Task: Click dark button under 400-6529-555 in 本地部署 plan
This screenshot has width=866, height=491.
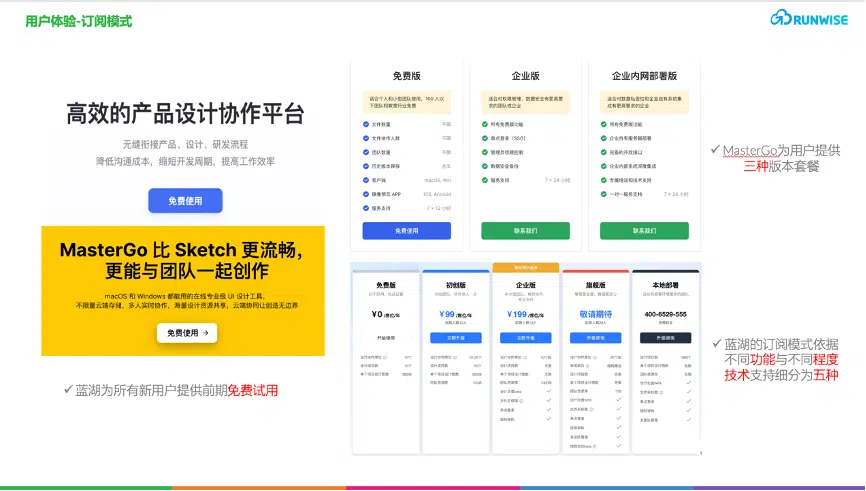Action: click(666, 337)
